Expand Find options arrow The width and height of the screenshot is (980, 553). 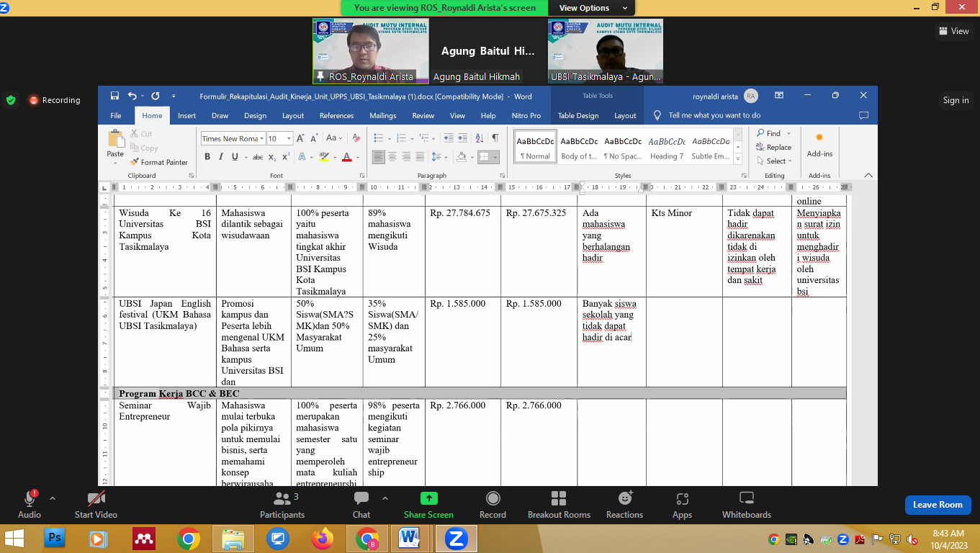click(788, 133)
